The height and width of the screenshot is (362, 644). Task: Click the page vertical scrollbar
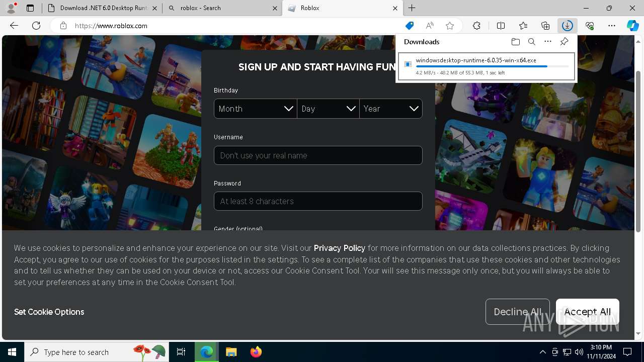[x=638, y=151]
